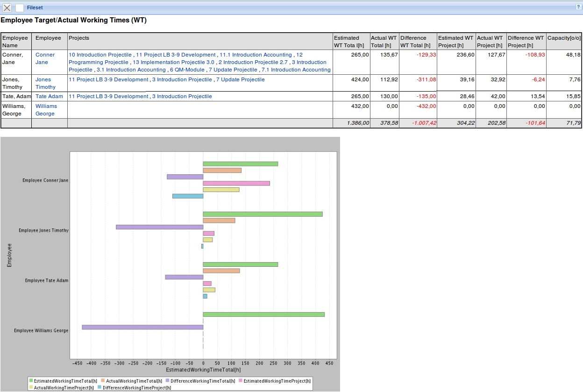The width and height of the screenshot is (583, 392).
Task: Click the blank square icon next to Fileset
Action: click(20, 7)
